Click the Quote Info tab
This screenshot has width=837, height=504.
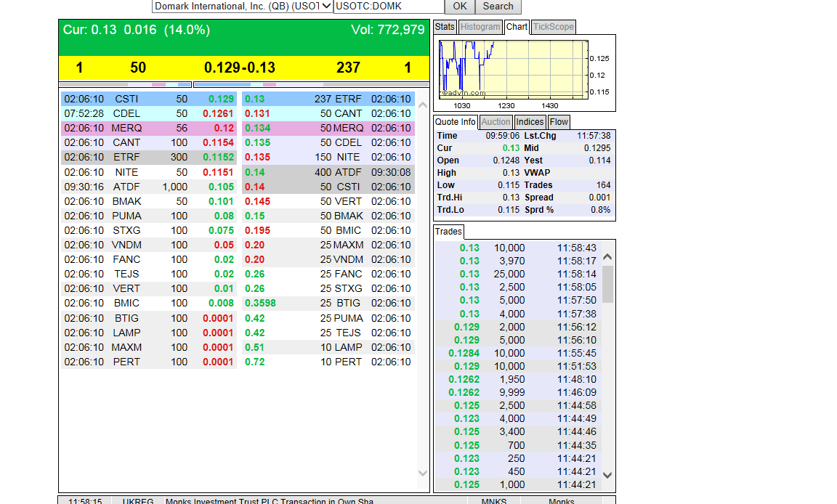coord(456,122)
